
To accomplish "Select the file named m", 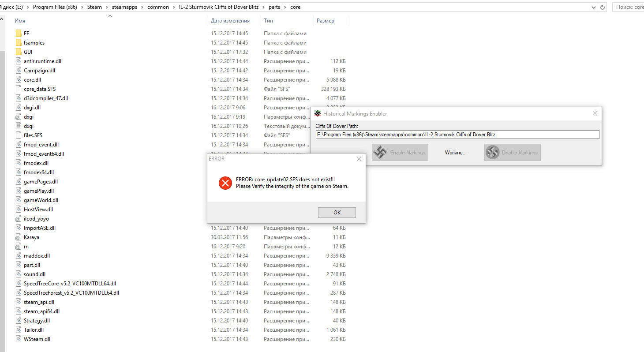I will (x=26, y=247).
